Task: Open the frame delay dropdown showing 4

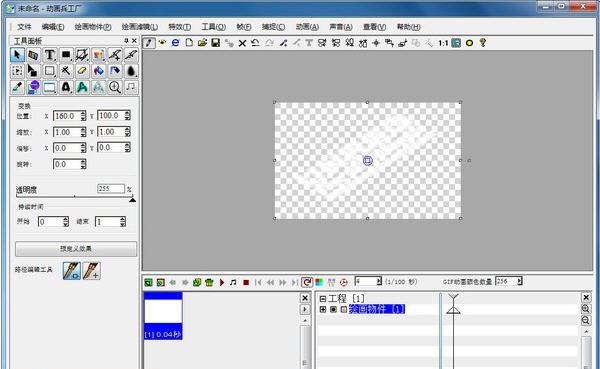Action: pos(379,281)
